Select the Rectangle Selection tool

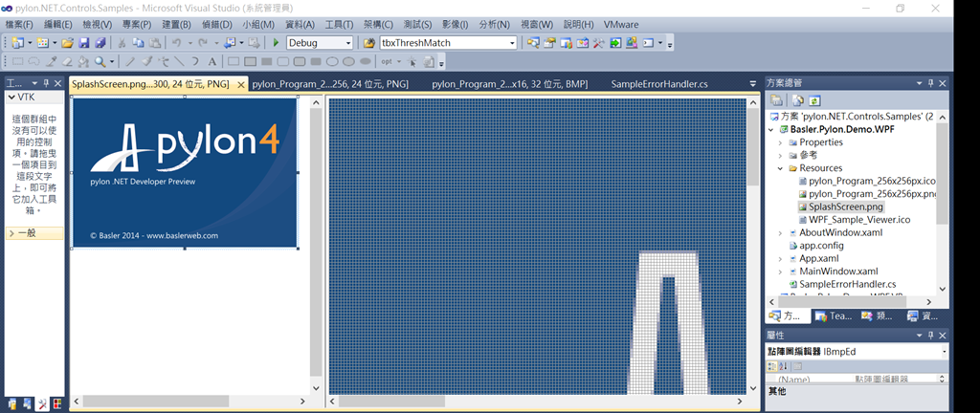coord(18,61)
